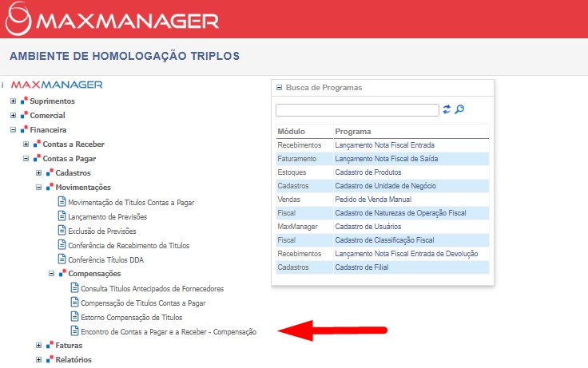Open Movimentação de Titulos Contas a Pagar
This screenshot has width=588, height=368.
[131, 203]
